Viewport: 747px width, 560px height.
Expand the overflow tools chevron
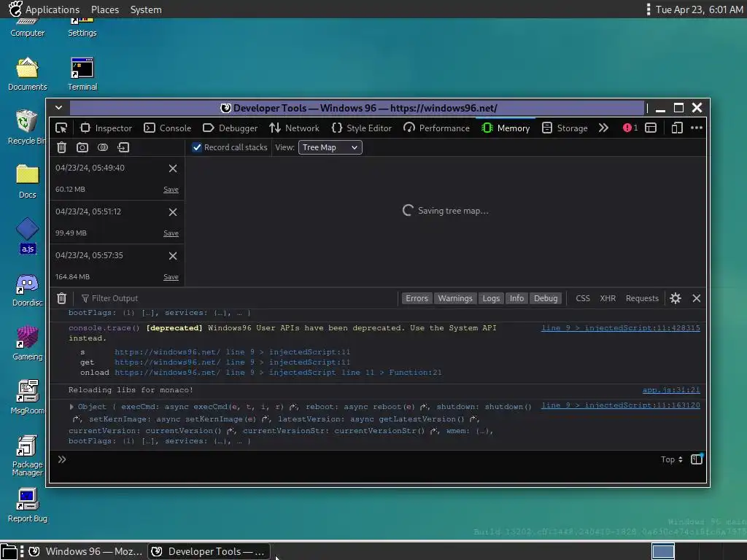pyautogui.click(x=603, y=128)
